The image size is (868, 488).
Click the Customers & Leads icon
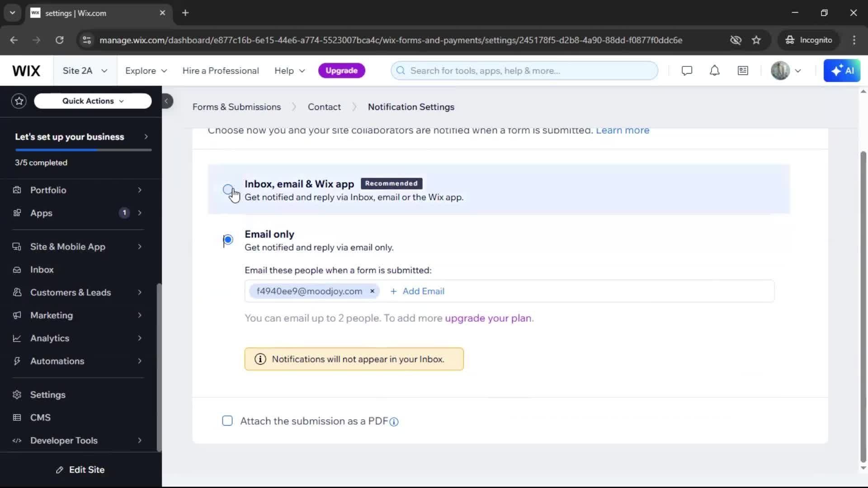[x=17, y=292]
